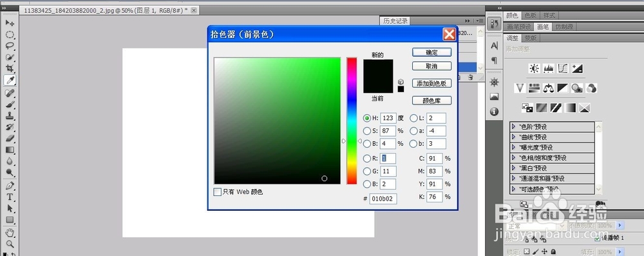Select the HSB brightness B radio button
Screen dimensions: 644x256
(x=367, y=144)
